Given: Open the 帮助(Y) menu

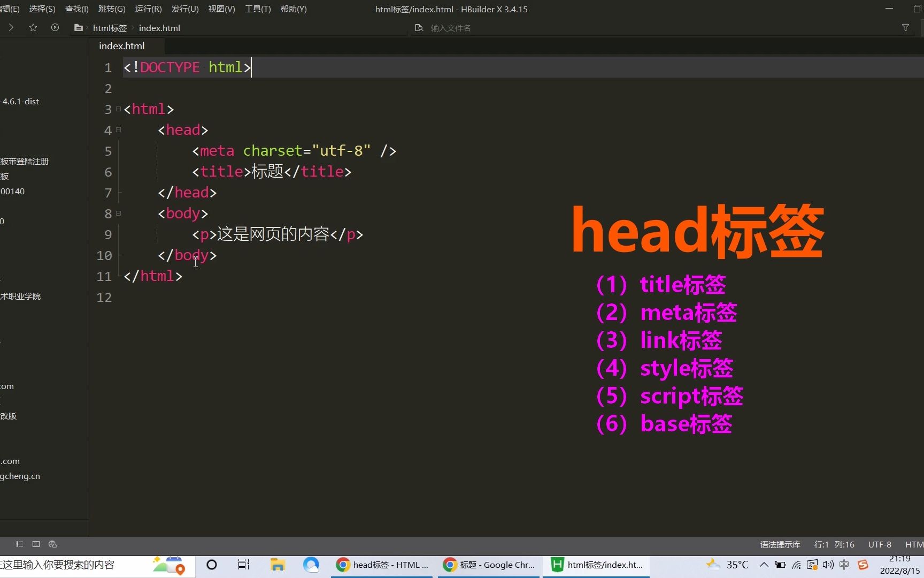Looking at the screenshot, I should 294,9.
